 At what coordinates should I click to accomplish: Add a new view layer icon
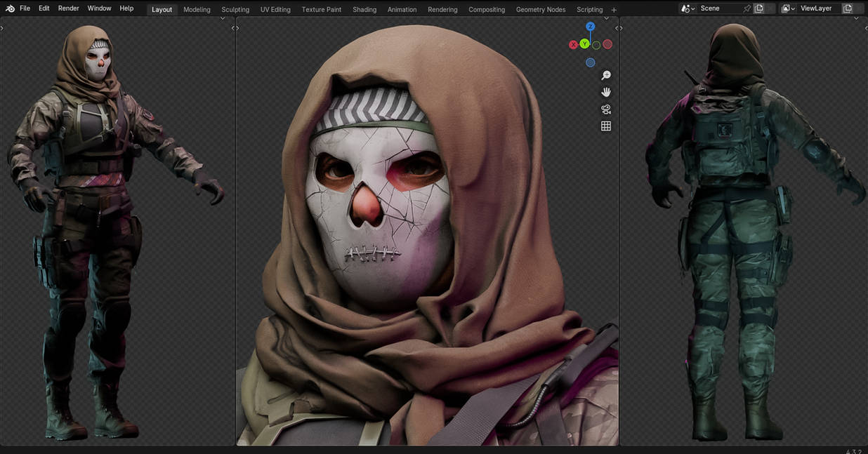[x=848, y=8]
